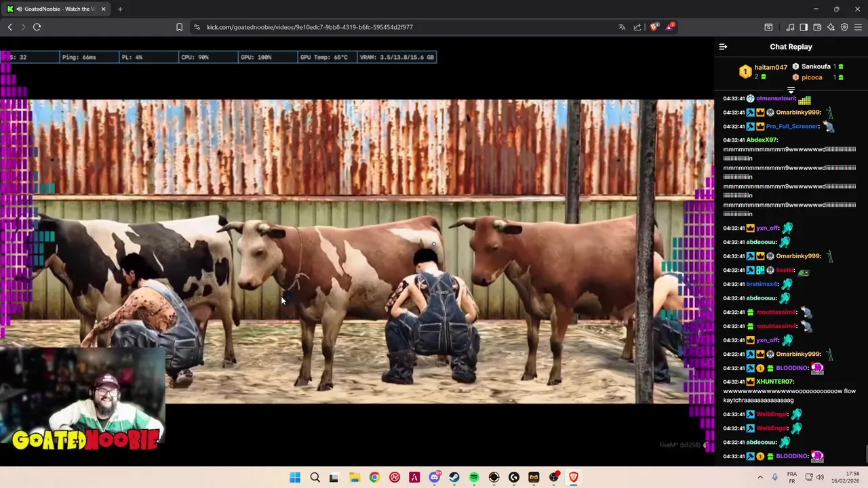Share this page link
Image resolution: width=868 pixels, height=488 pixels.
click(637, 27)
